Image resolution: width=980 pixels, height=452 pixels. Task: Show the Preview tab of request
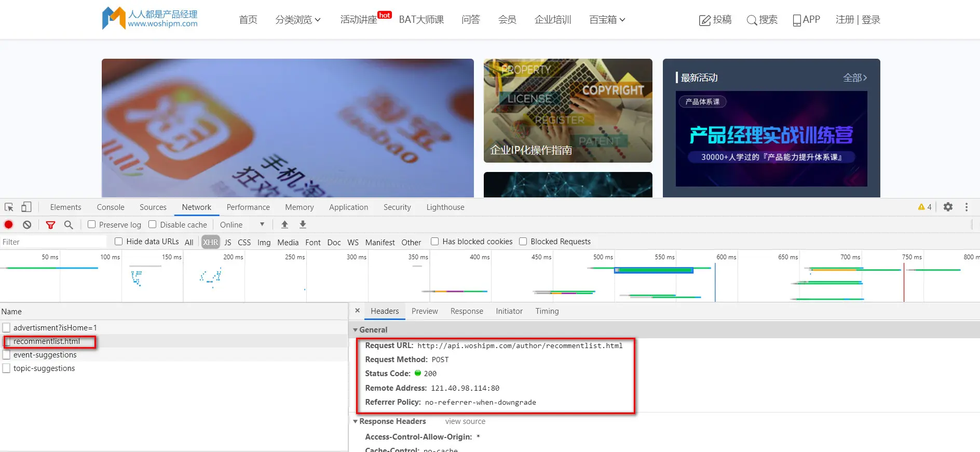click(425, 311)
